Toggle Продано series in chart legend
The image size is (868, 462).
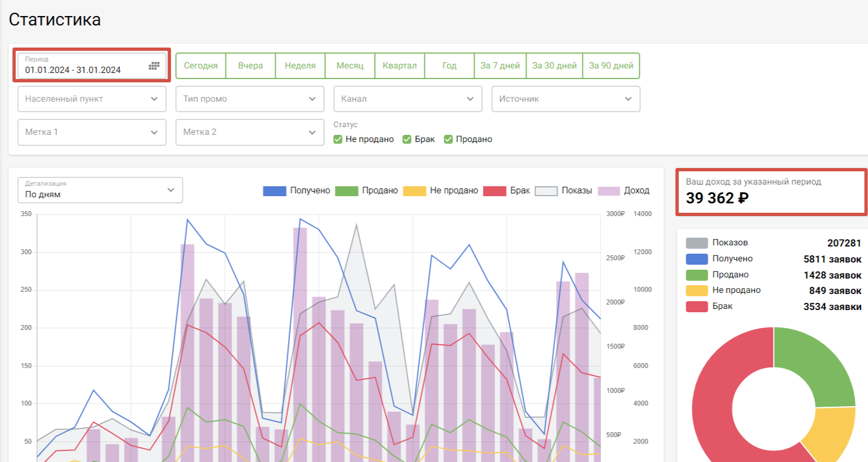point(367,191)
